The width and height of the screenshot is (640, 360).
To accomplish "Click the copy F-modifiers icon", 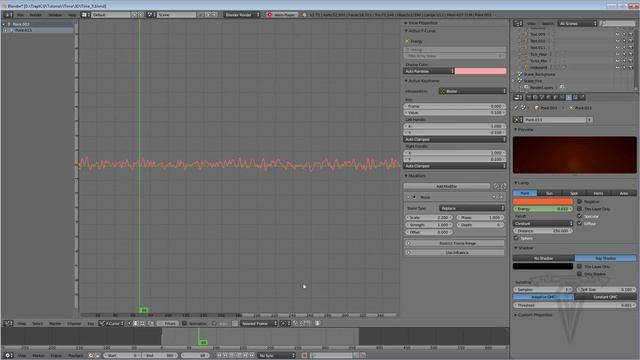I will (x=496, y=186).
